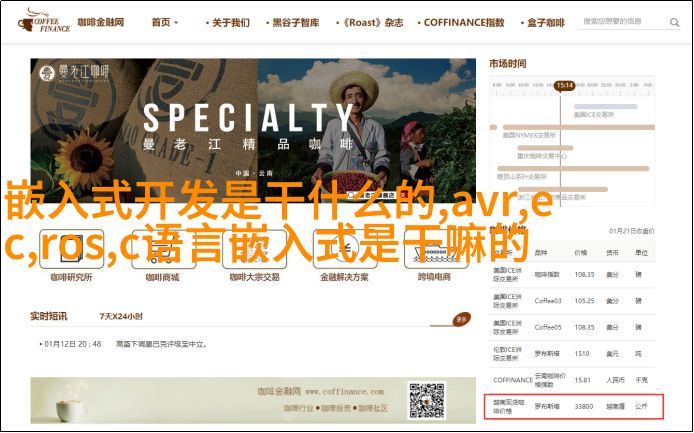The width and height of the screenshot is (694, 433).
Task: Open the 盒子咖啡 menu item
Action: pos(546,23)
